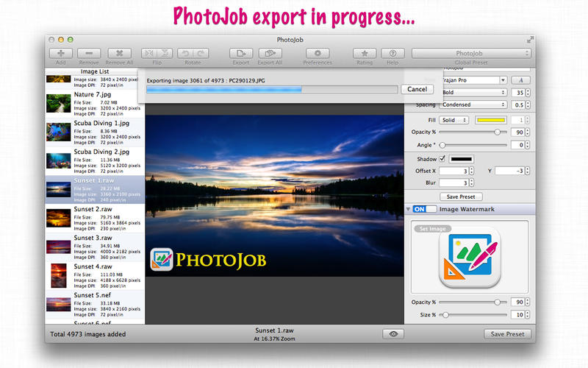Toggle the Shadow checkbox

pos(442,158)
